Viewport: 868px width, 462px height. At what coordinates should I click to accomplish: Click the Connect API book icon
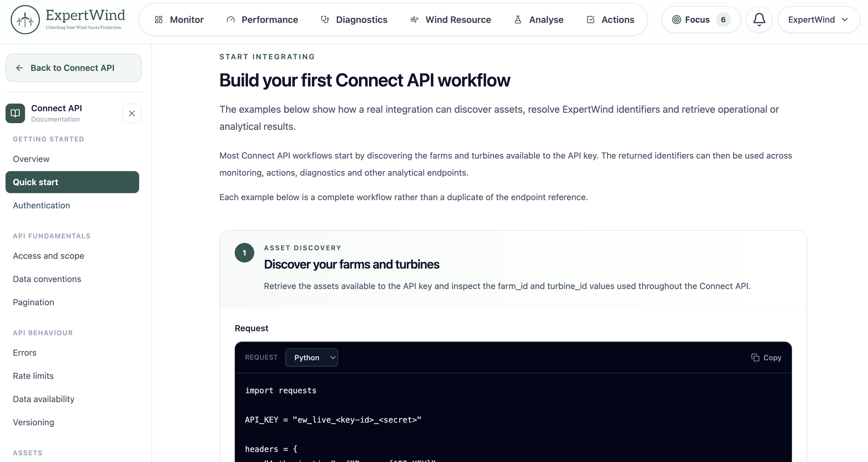[x=15, y=113]
